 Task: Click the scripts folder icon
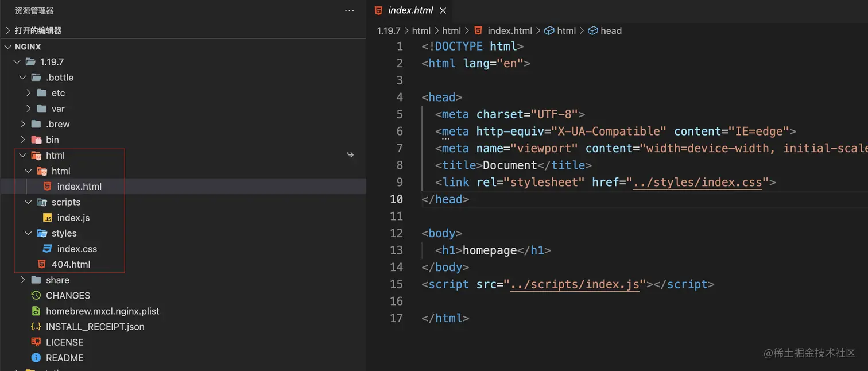42,202
